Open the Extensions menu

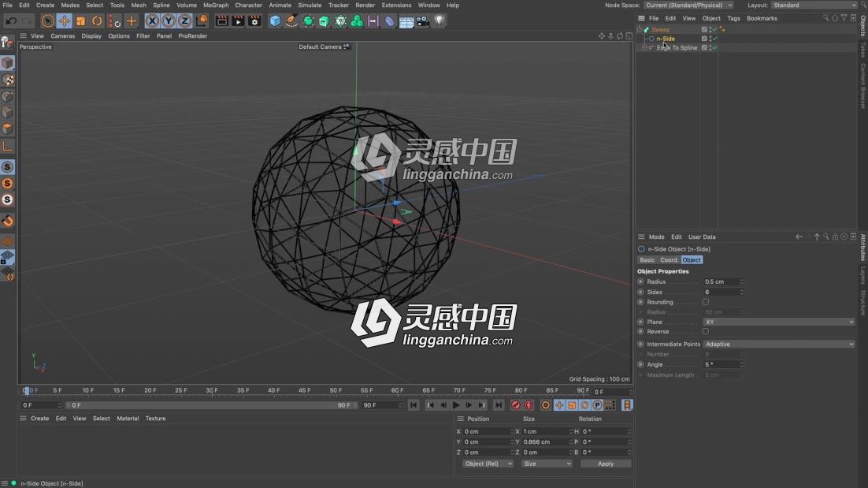[x=396, y=5]
